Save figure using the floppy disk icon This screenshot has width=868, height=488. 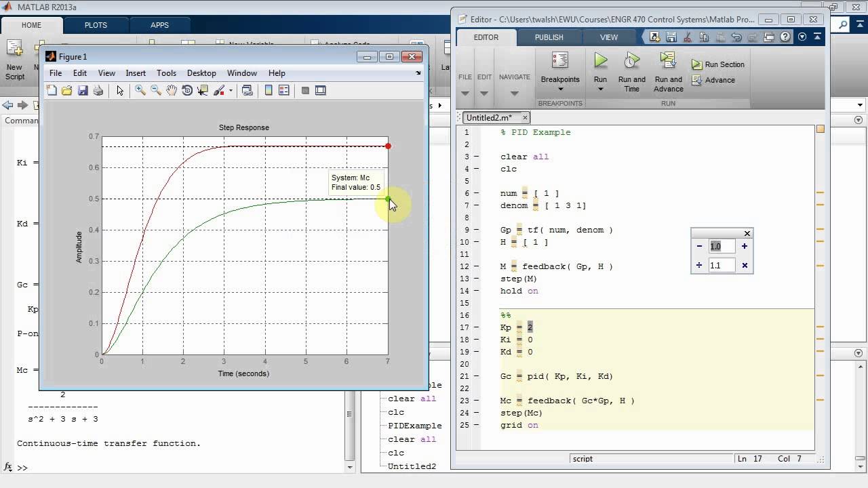pyautogui.click(x=83, y=90)
